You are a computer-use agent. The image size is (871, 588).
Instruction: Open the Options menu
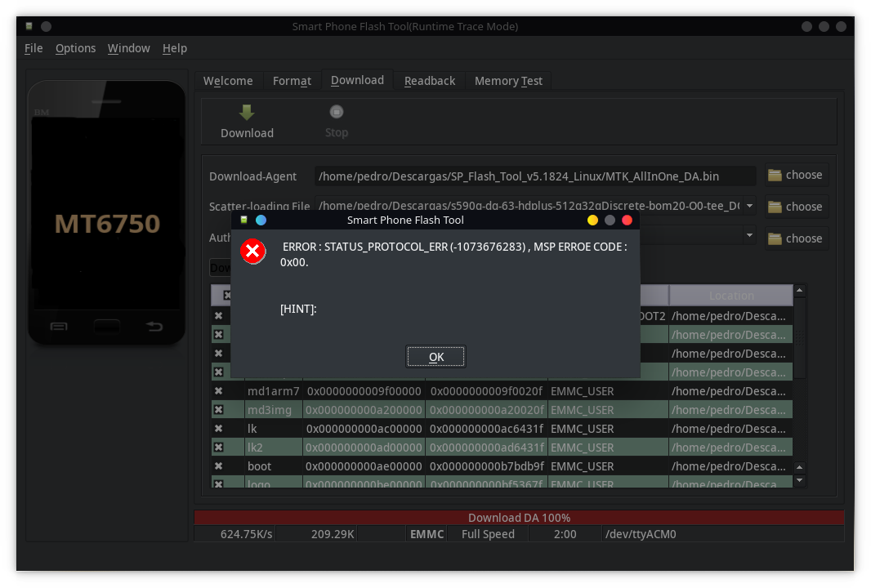pos(75,48)
